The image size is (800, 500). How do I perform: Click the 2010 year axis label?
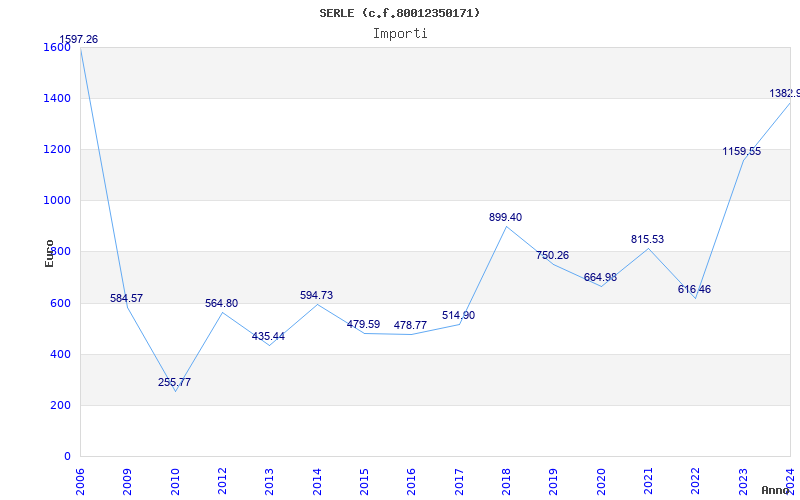tap(174, 482)
